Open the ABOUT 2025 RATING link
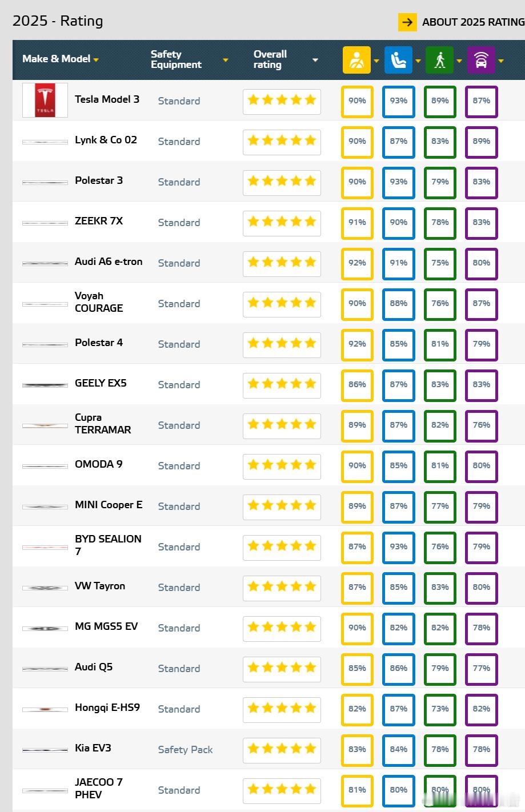Viewport: 525px width, 812px height. pyautogui.click(x=473, y=22)
